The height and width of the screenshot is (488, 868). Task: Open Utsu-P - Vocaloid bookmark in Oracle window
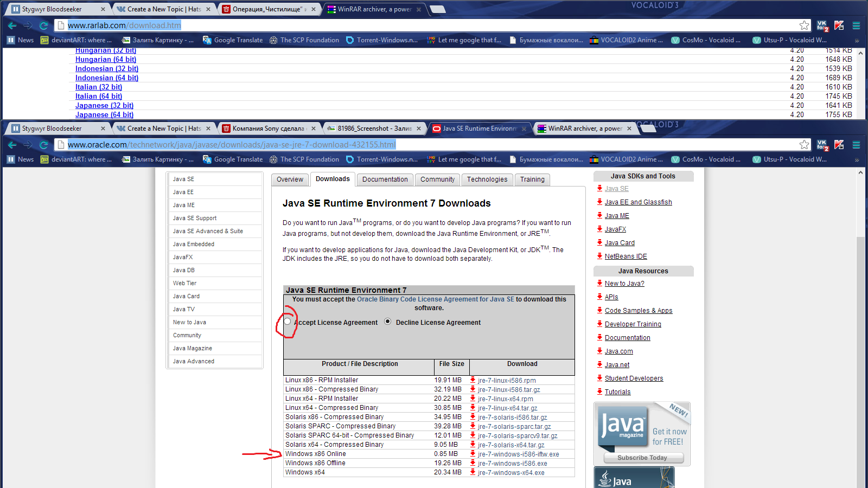pos(790,159)
